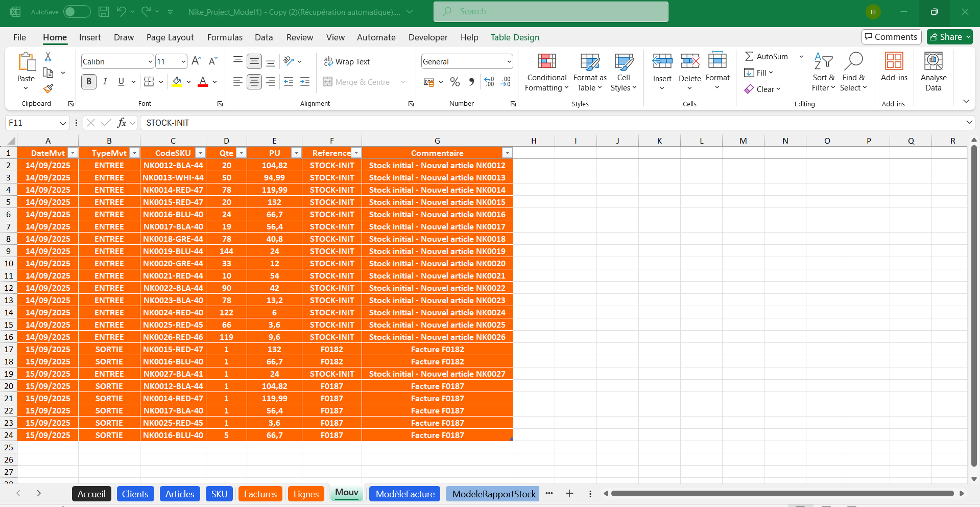Expand the font name Calibri dropdown
Viewport: 980px width, 507px height.
coord(150,62)
